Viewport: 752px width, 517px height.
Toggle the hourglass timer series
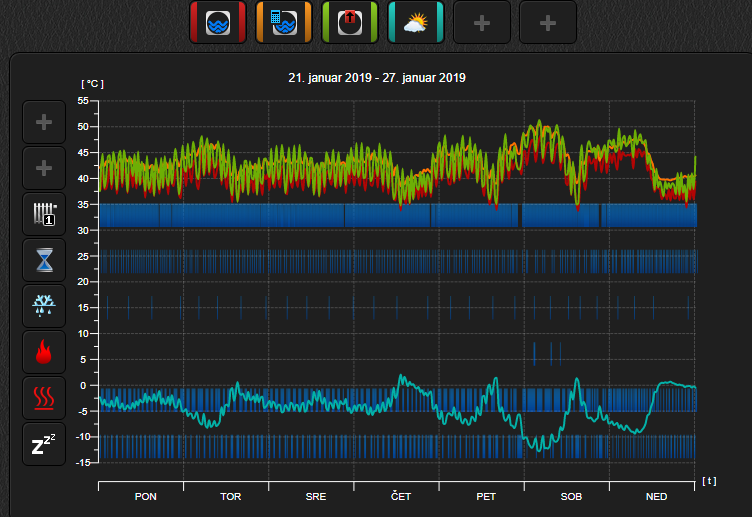click(x=44, y=260)
